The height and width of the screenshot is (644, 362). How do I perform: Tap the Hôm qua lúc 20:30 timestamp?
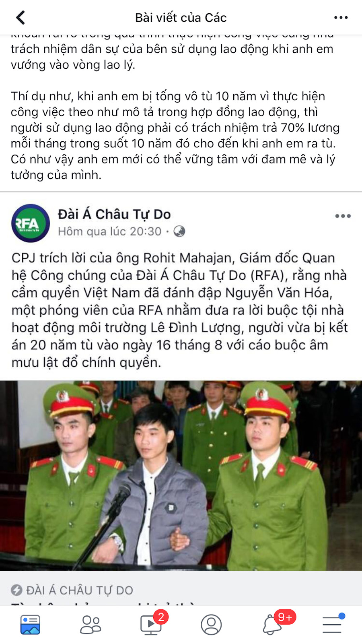coord(109,231)
